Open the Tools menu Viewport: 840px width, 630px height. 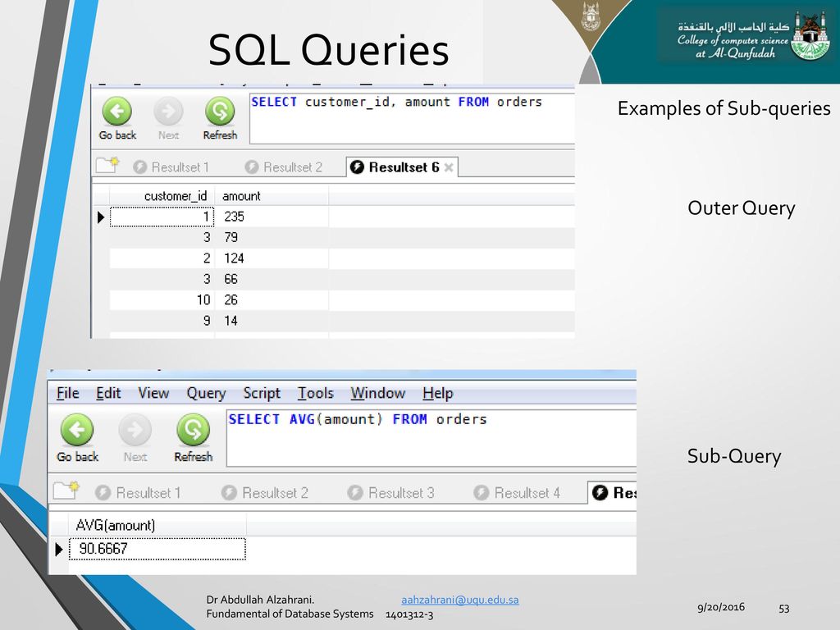(316, 393)
